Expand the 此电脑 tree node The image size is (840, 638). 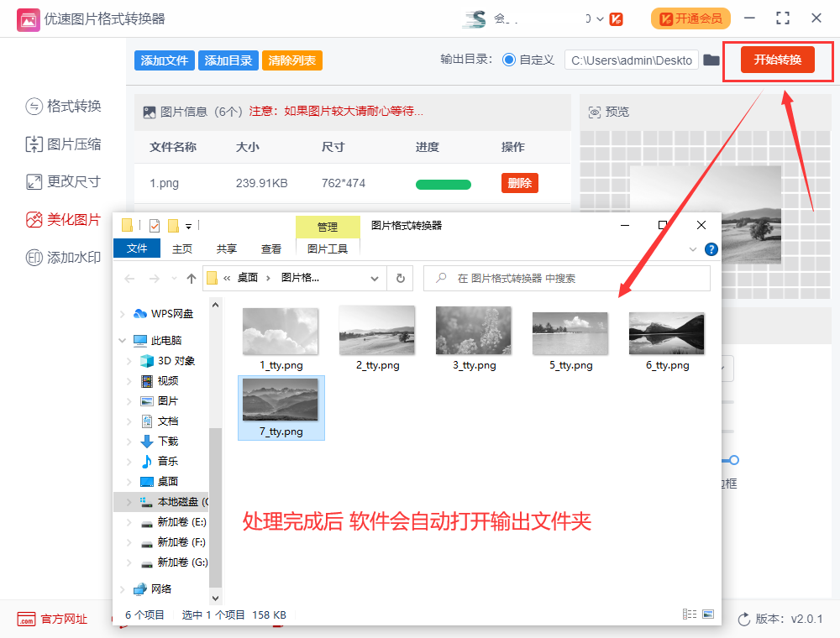[123, 340]
